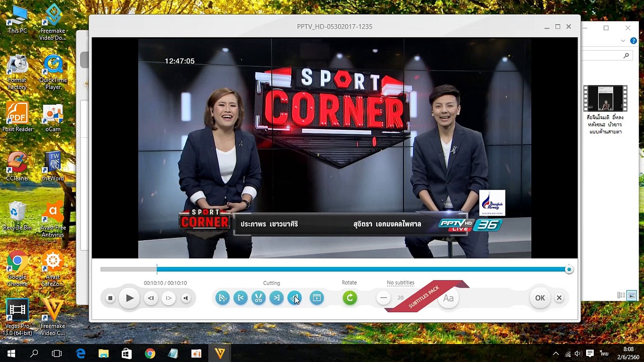Image resolution: width=644 pixels, height=362 pixels.
Task: Stop video playback
Action: click(x=110, y=298)
